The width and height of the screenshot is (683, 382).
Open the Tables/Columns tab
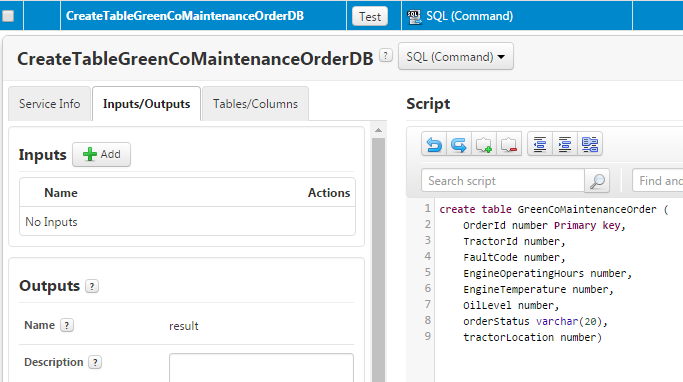click(x=255, y=104)
